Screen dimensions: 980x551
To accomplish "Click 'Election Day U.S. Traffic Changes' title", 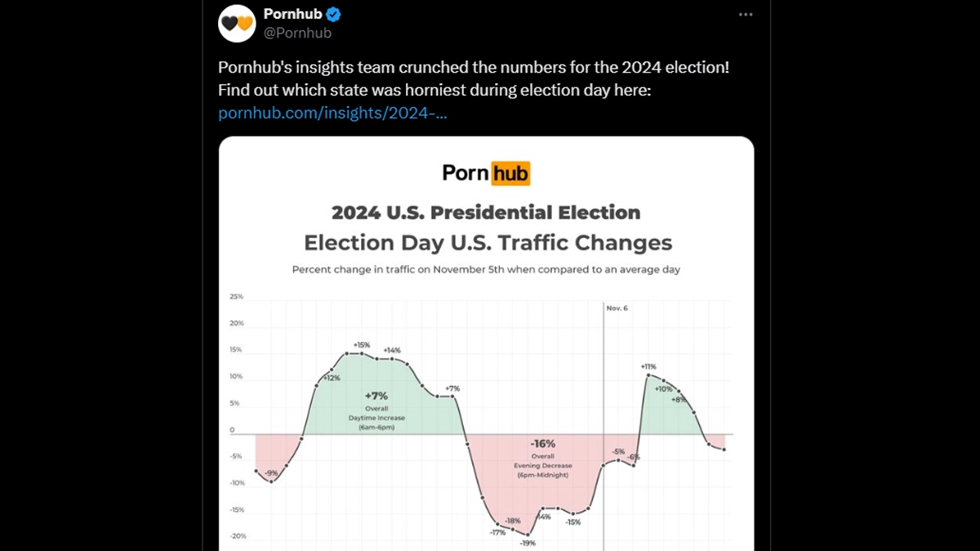I will coord(488,242).
